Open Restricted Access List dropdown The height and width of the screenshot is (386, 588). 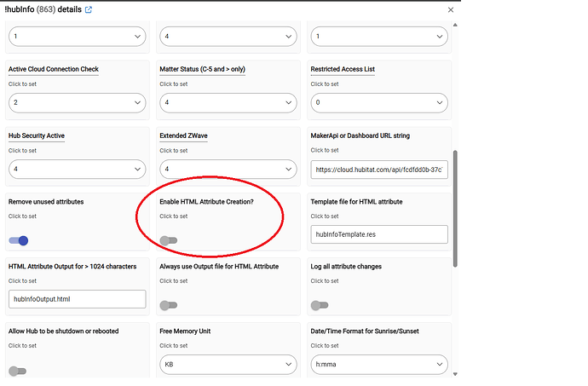click(379, 103)
